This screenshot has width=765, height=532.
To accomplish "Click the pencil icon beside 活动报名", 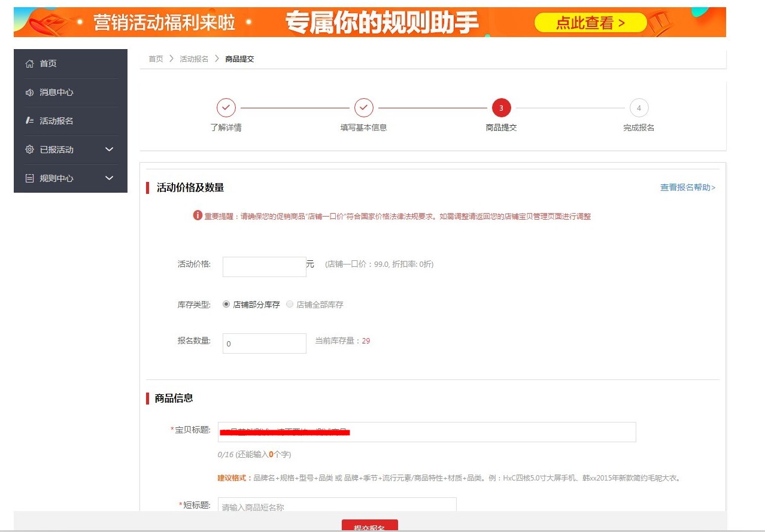I will coord(29,121).
